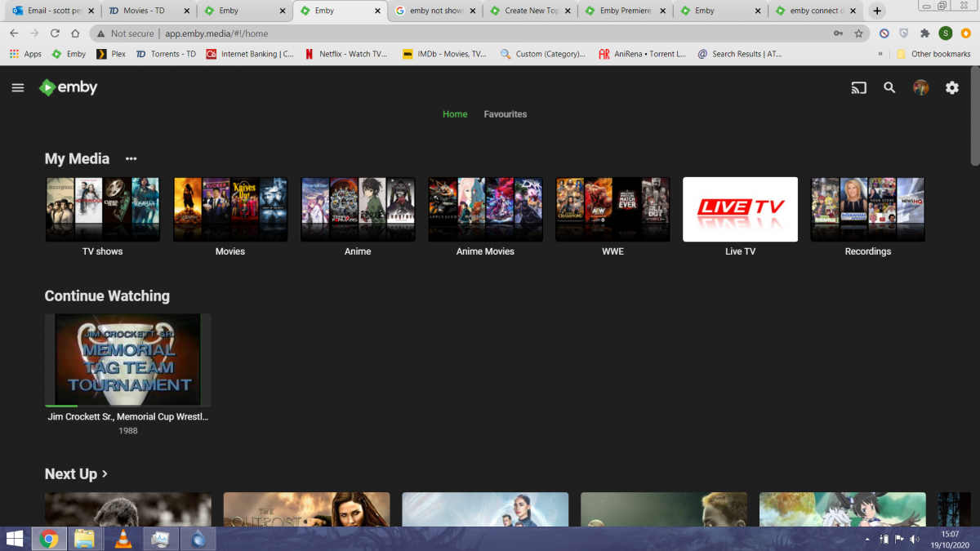The height and width of the screenshot is (551, 980).
Task: Open the TV shows library
Action: click(103, 210)
